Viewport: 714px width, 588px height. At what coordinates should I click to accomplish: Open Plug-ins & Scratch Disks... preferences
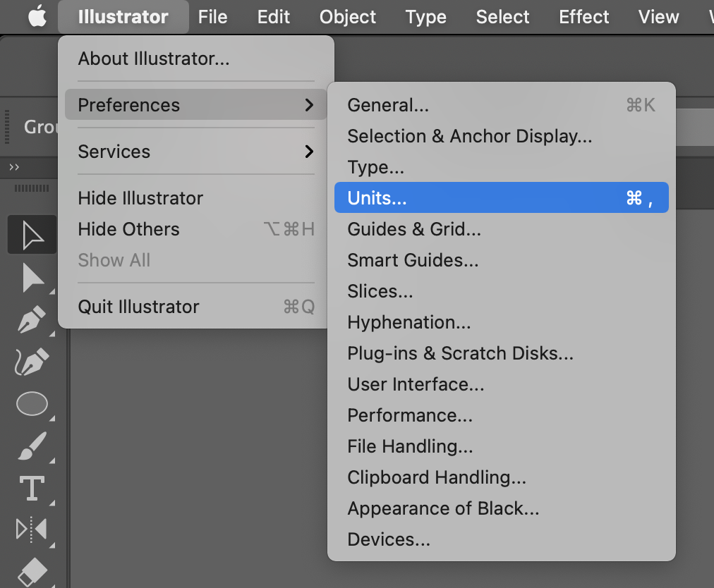pyautogui.click(x=502, y=353)
